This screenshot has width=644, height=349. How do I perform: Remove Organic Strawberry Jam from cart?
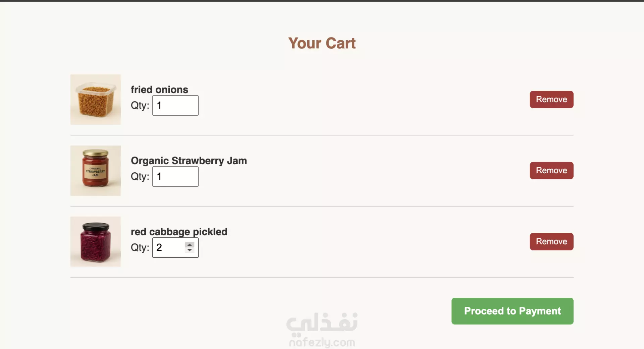[x=551, y=171]
